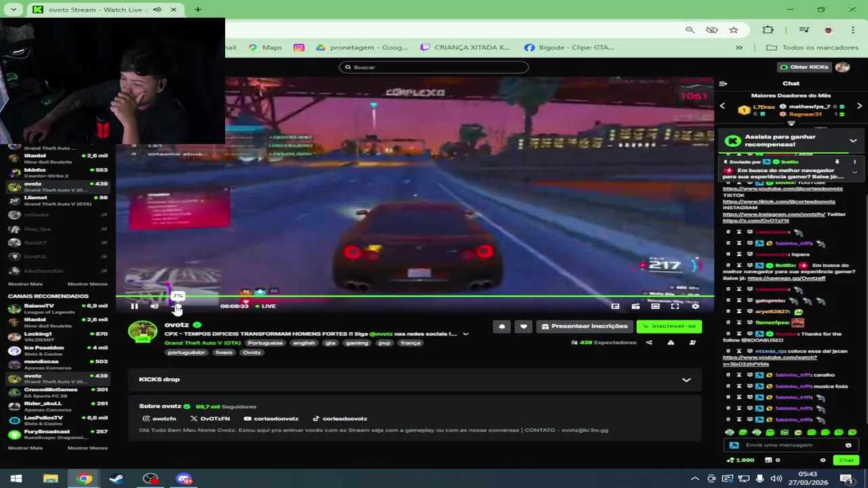Viewport: 868px width, 488px height.
Task: Open OvOTzFN X link in Sobre
Action: [x=210, y=419]
